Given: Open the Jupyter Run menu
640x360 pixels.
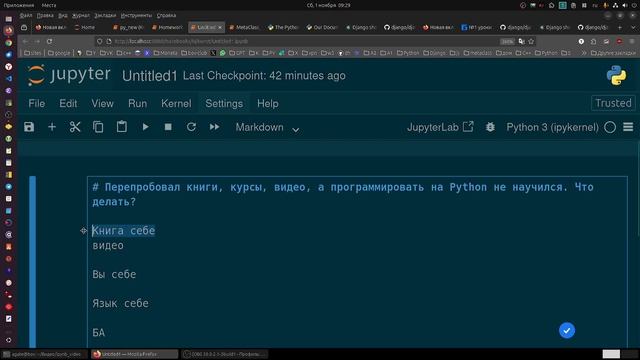Looking at the screenshot, I should (x=138, y=104).
